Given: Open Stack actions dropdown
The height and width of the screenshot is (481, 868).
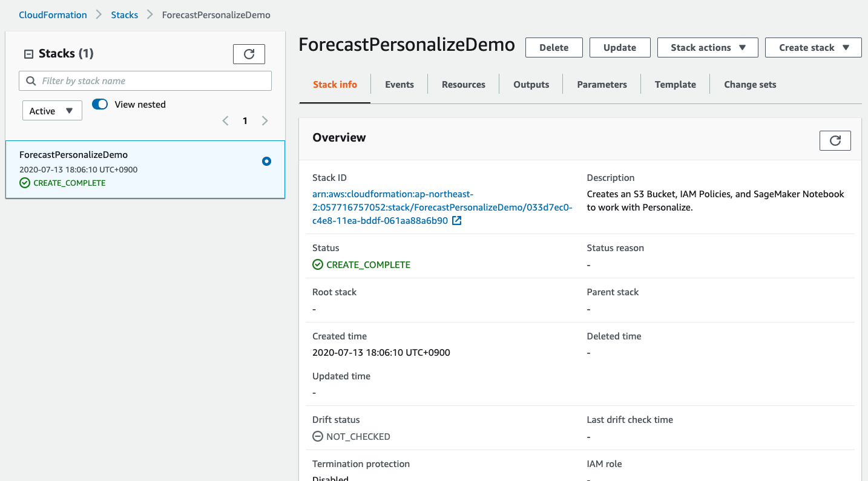Looking at the screenshot, I should tap(708, 47).
